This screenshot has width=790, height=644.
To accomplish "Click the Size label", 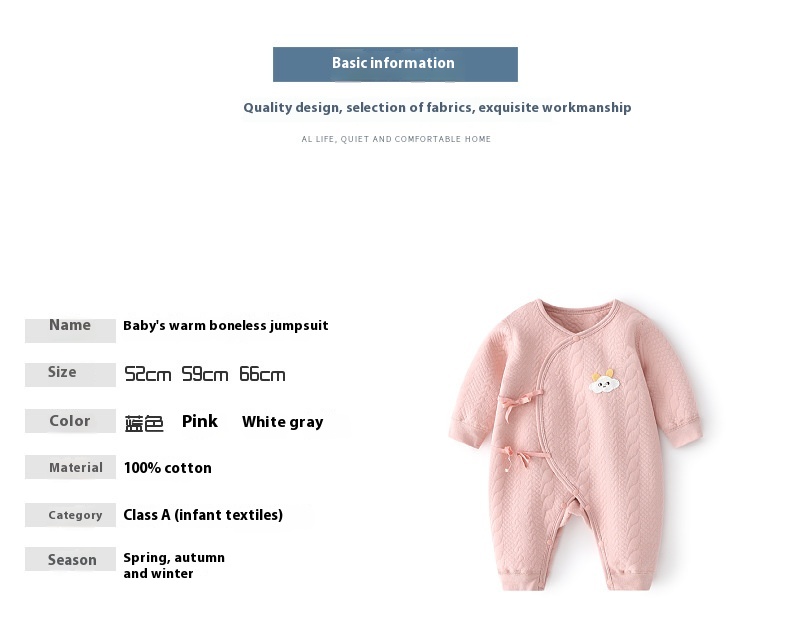I will click(62, 373).
